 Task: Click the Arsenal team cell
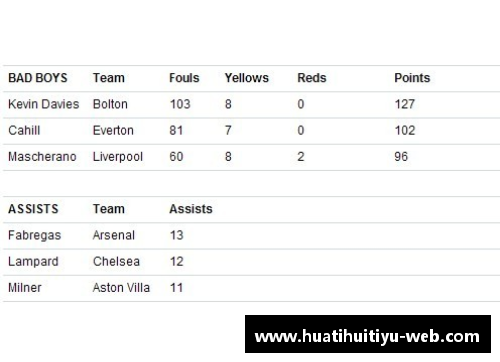pyautogui.click(x=114, y=235)
